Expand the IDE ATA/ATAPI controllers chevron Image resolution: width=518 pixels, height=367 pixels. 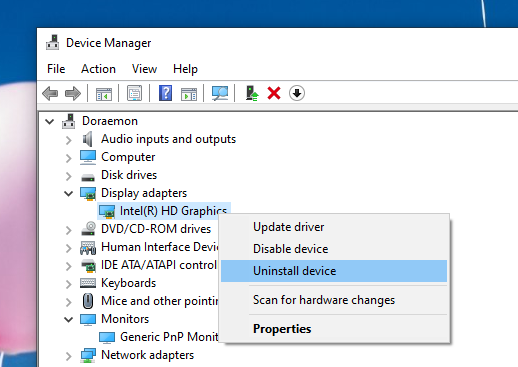(x=69, y=266)
